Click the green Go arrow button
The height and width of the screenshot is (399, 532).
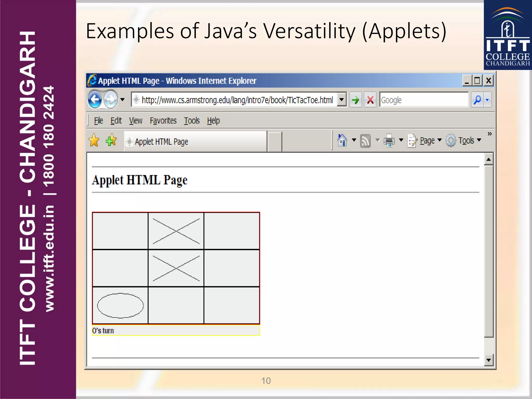355,99
